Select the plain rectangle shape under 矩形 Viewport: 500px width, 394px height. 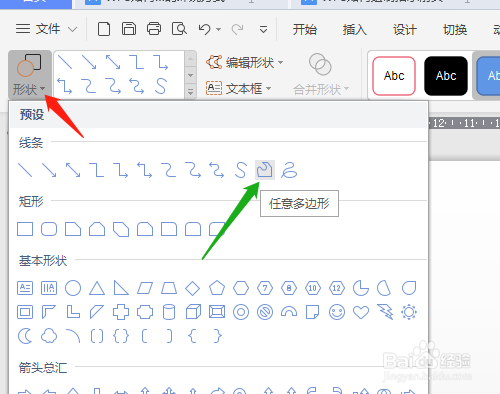coord(25,229)
